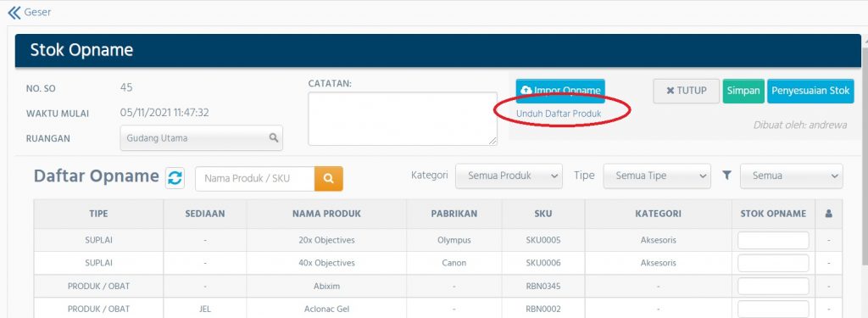Click the Simpan button
The height and width of the screenshot is (318, 868).
(743, 91)
